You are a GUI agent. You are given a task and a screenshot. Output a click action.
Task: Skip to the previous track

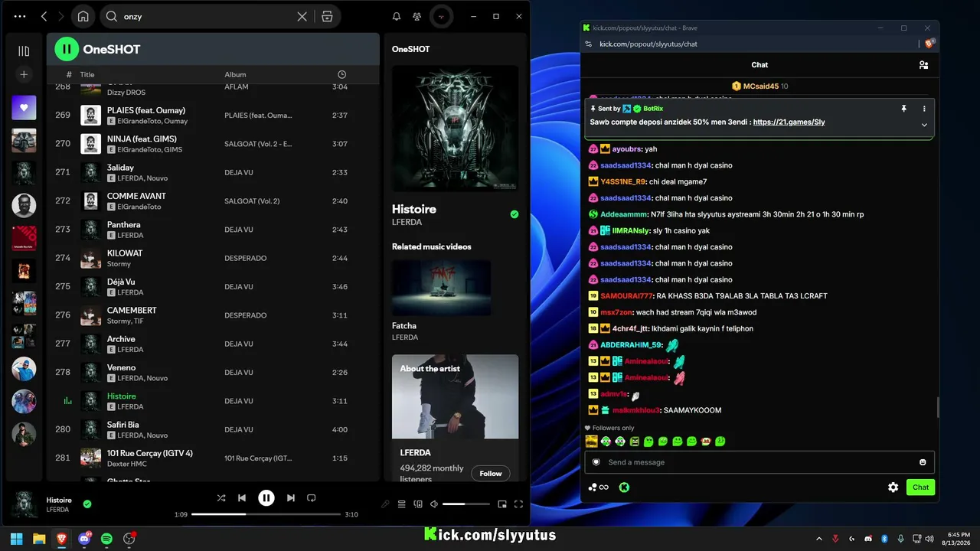pos(242,497)
